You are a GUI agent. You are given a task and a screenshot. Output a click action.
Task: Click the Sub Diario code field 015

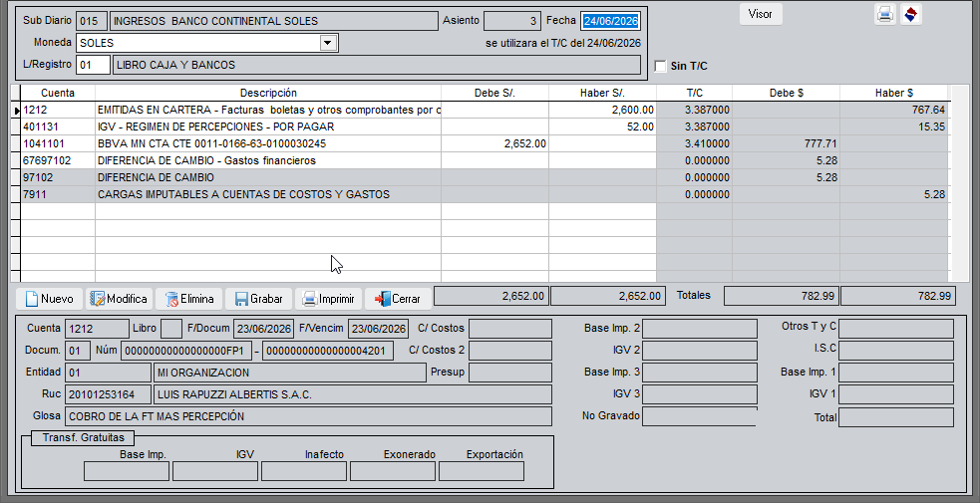point(92,21)
